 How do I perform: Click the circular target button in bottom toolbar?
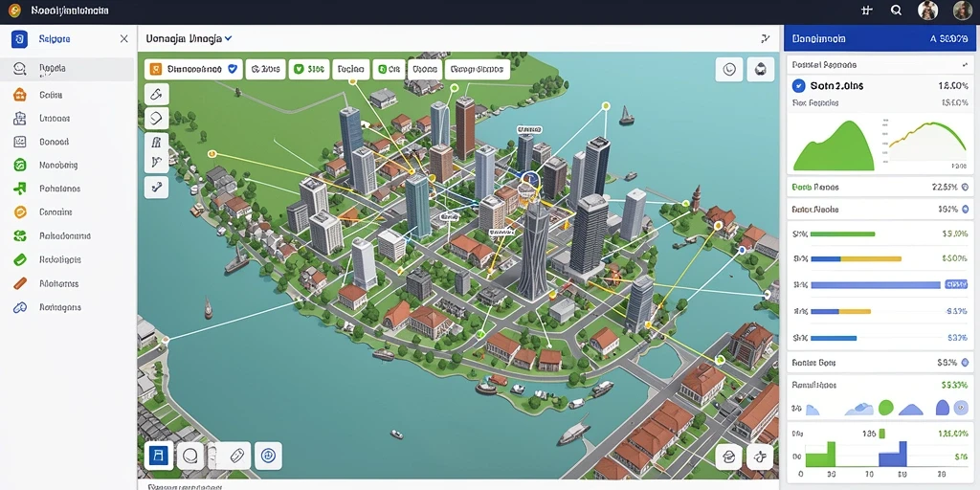[268, 456]
